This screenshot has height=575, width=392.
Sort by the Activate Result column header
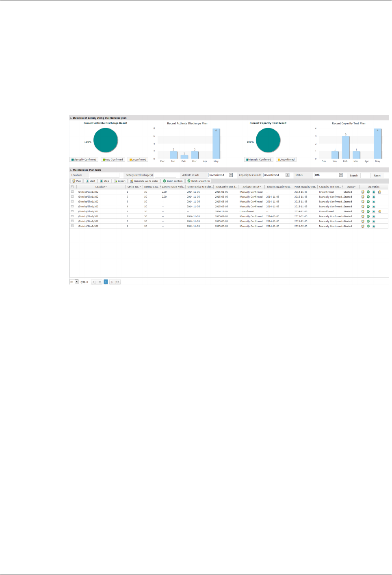point(251,187)
